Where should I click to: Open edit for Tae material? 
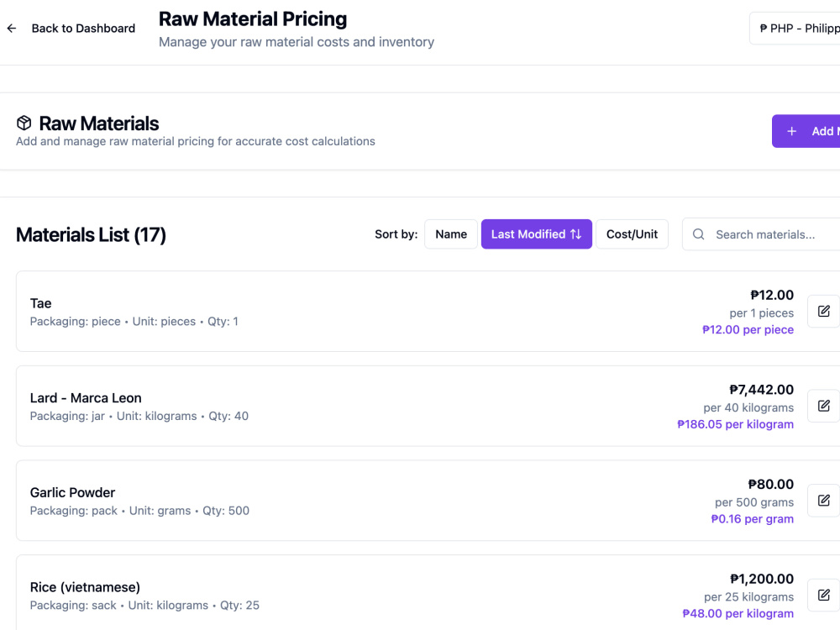[x=823, y=312]
